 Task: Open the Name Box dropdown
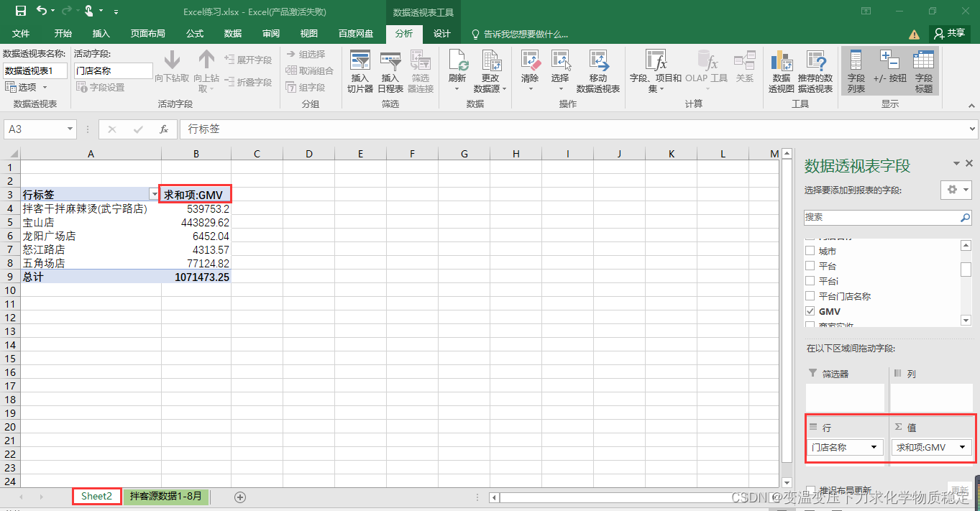tap(70, 129)
